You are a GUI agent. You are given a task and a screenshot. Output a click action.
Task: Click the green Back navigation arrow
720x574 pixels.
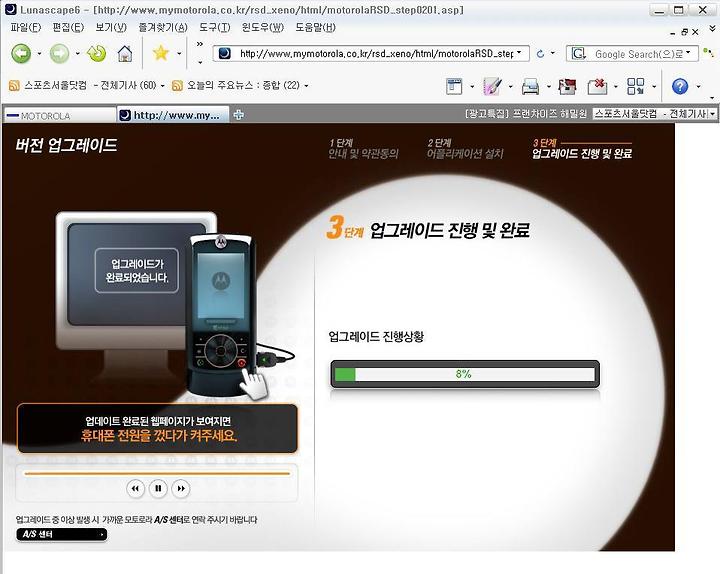(21, 54)
